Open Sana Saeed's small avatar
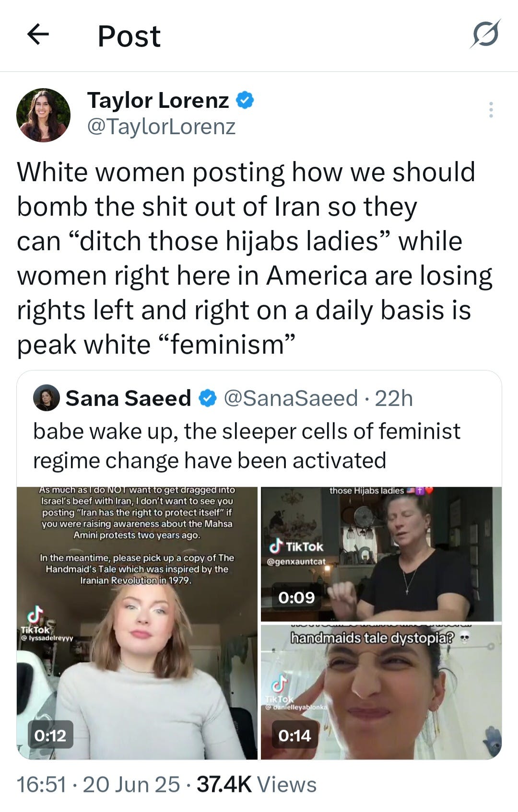The width and height of the screenshot is (518, 812). 46,398
